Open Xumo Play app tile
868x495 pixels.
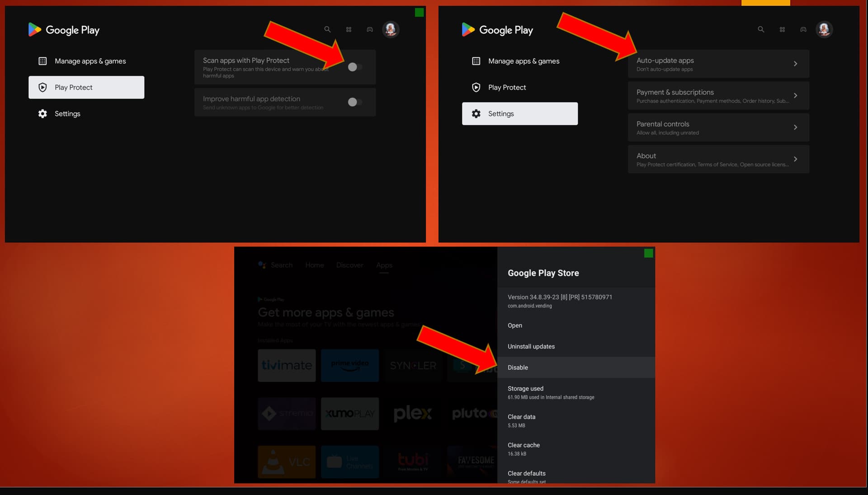coord(350,414)
